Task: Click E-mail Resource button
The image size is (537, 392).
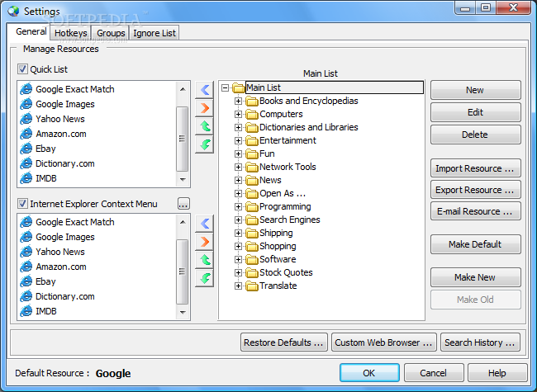Action: coord(475,211)
